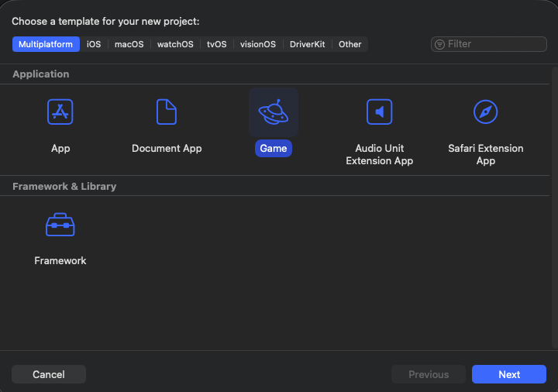558x392 pixels.
Task: Click into the Filter text field
Action: (488, 44)
